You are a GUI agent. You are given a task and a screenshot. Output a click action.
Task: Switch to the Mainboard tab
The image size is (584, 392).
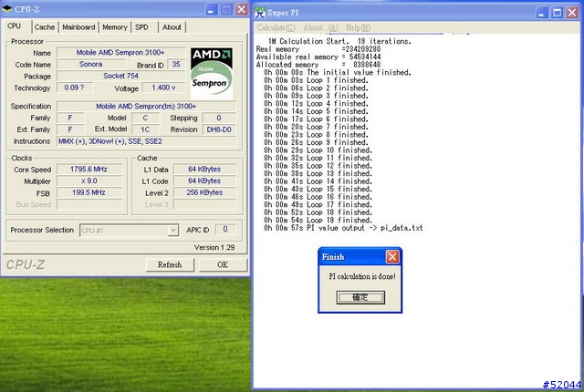click(78, 27)
